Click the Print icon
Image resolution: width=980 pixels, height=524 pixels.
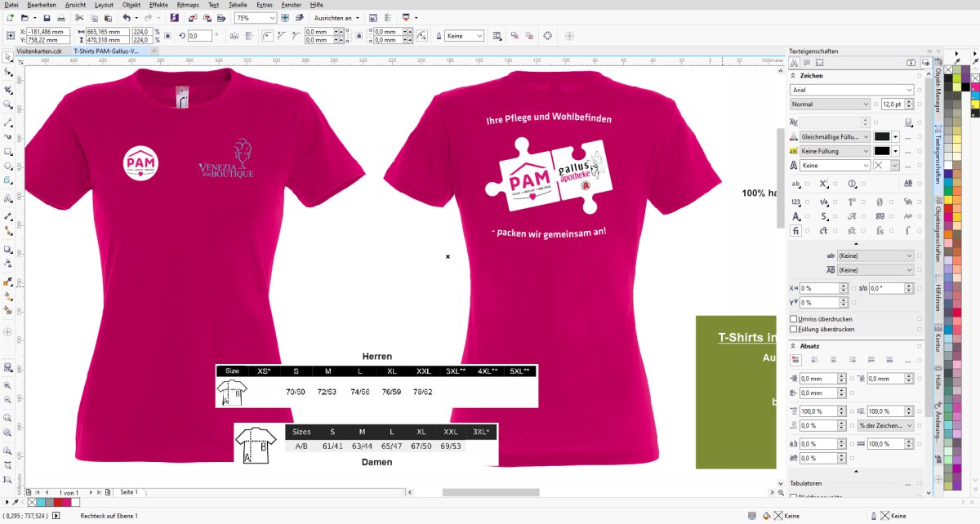tap(60, 17)
